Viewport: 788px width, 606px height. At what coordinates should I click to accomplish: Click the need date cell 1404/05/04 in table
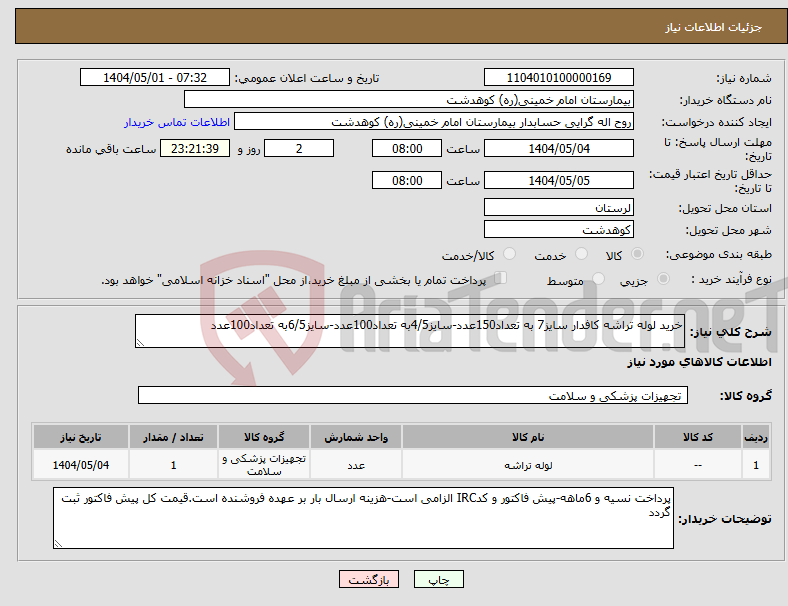click(80, 465)
